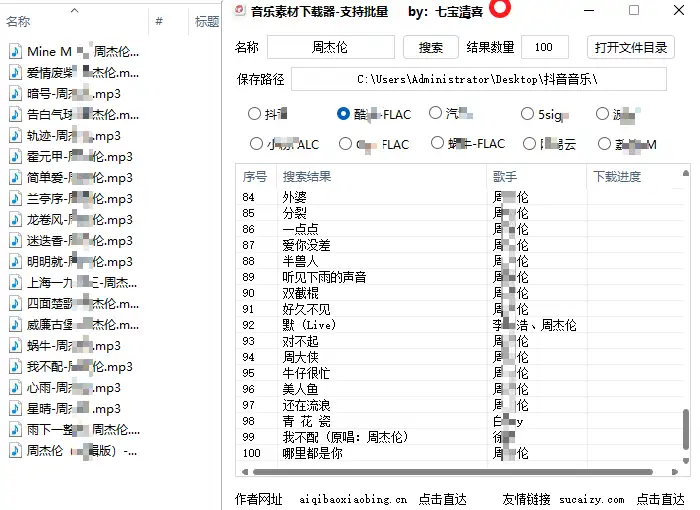The image size is (700, 510).
Task: Click the music file icon for 暗号 mp3
Action: coord(15,93)
